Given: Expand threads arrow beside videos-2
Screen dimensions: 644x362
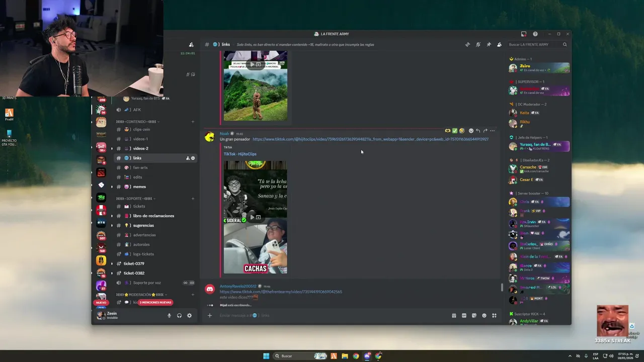Looking at the screenshot, I should [112, 149].
